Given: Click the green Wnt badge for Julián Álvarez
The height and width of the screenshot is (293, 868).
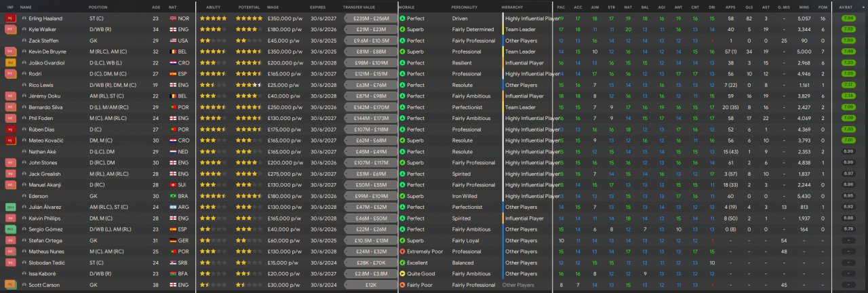Looking at the screenshot, I should click(10, 207).
